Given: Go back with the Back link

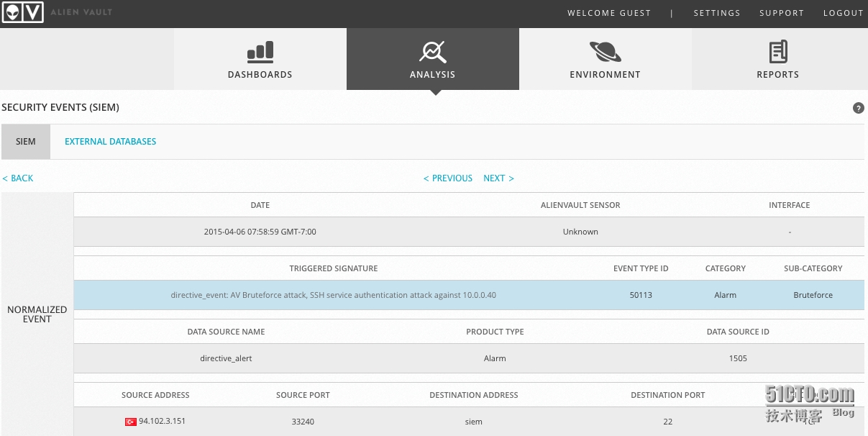Looking at the screenshot, I should point(17,178).
